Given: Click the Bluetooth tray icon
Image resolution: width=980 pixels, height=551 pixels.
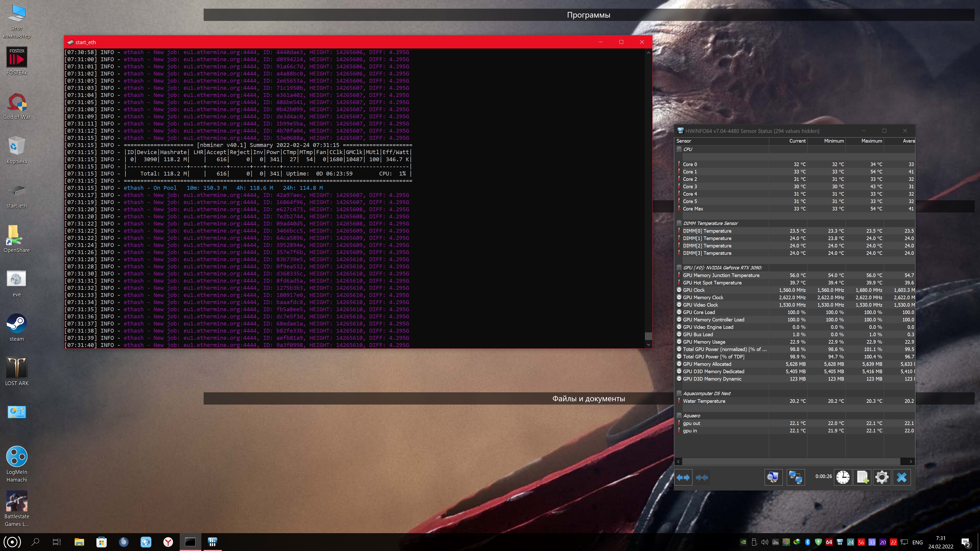Looking at the screenshot, I should point(808,542).
